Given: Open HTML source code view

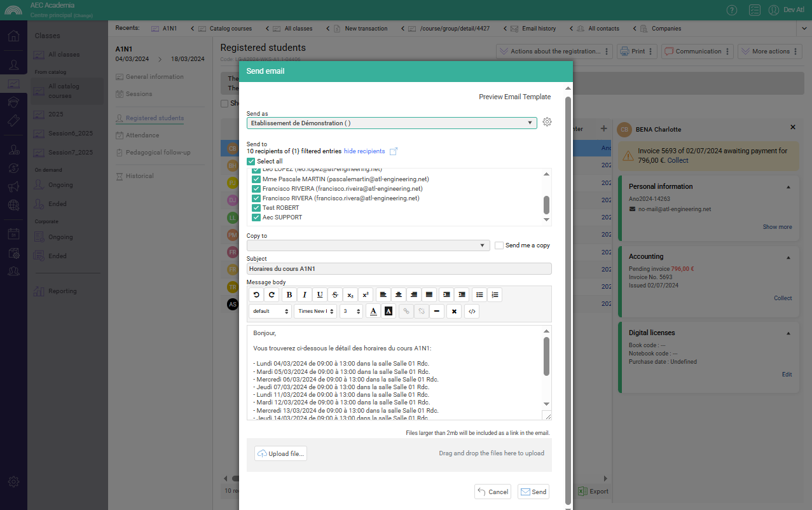Looking at the screenshot, I should pyautogui.click(x=471, y=311).
